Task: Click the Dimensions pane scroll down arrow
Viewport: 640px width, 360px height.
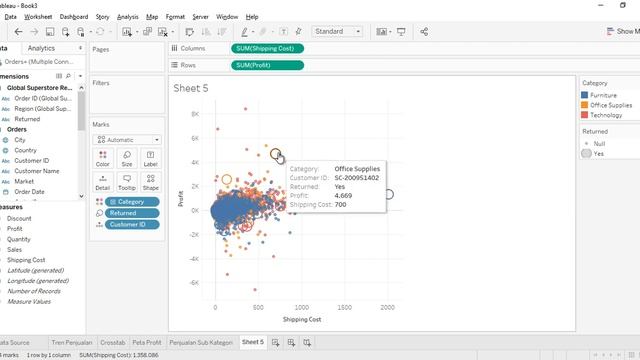Action: tap(81, 196)
